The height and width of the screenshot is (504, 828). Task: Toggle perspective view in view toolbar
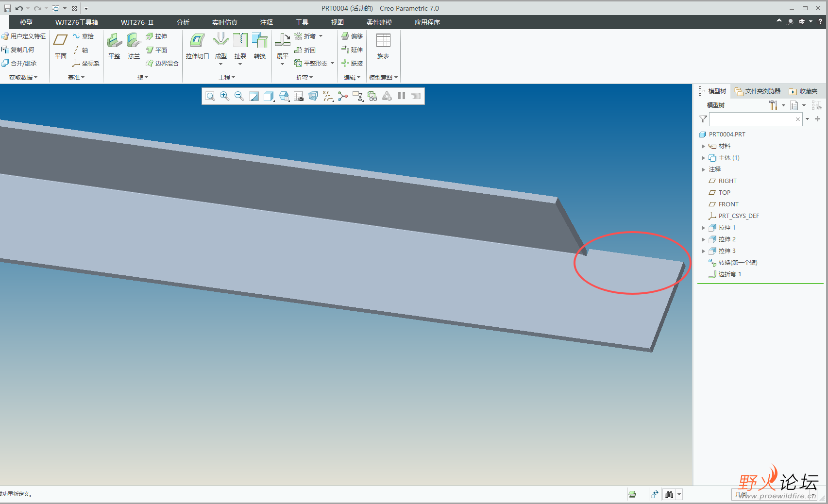313,96
